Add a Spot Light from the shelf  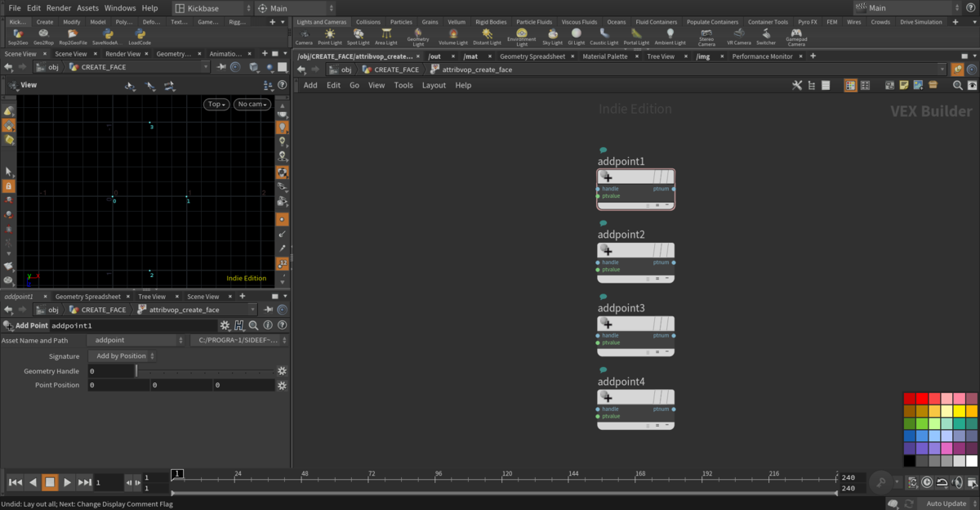click(x=359, y=37)
